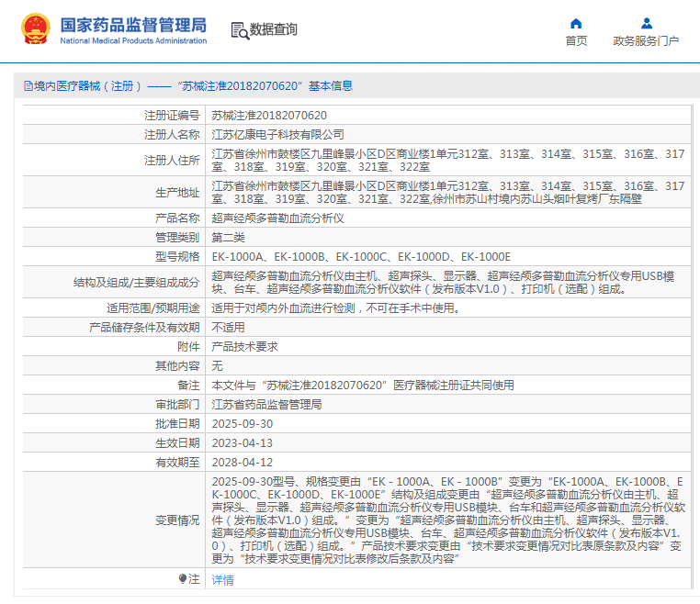The image size is (700, 604).
Task: Click the approval date 2025-09-30 cell
Action: pyautogui.click(x=243, y=423)
